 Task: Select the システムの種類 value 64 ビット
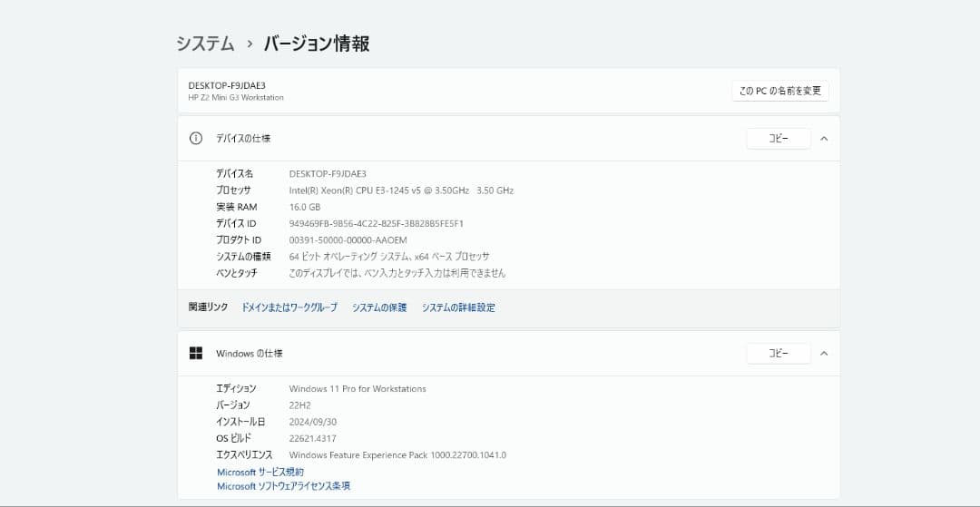pyautogui.click(x=389, y=257)
